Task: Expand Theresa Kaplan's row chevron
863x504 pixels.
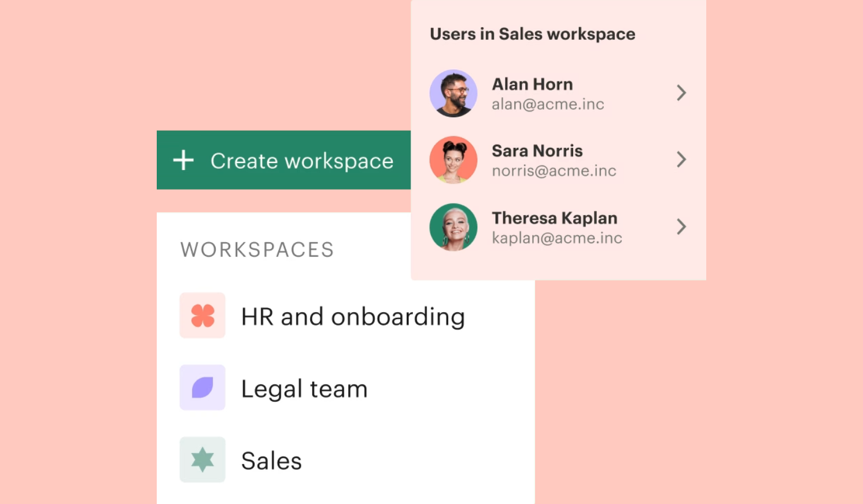Action: tap(681, 227)
